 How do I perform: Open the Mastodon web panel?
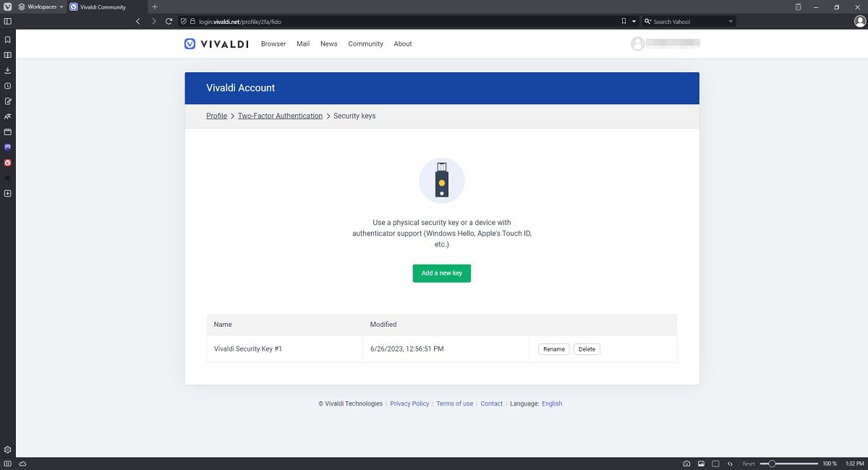coord(7,147)
